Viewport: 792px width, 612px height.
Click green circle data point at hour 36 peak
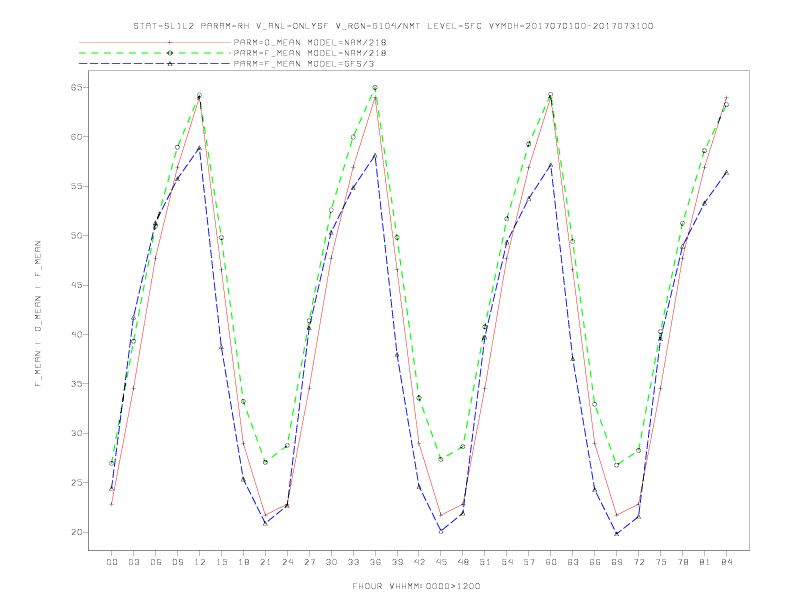375,88
